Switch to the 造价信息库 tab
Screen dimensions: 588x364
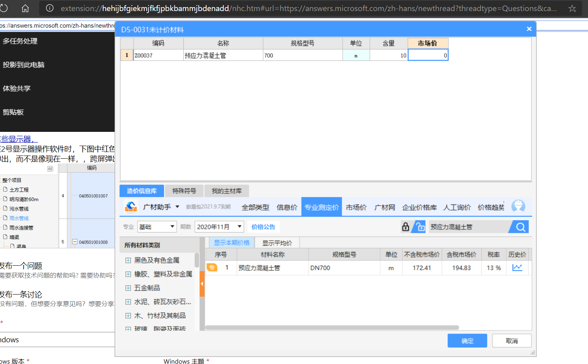pyautogui.click(x=141, y=191)
